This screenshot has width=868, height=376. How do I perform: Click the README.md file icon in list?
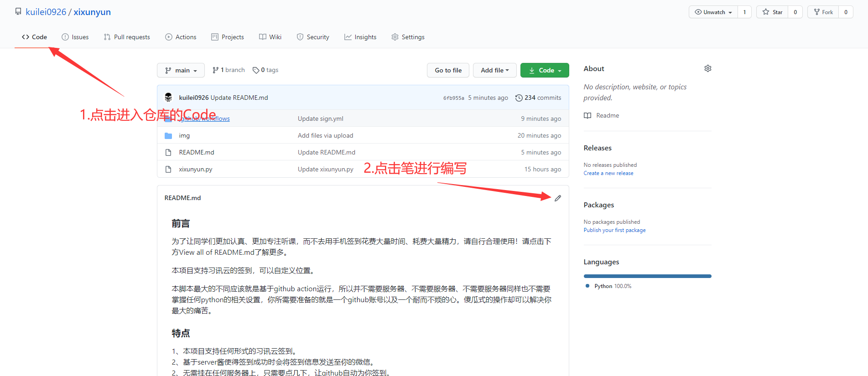coord(168,152)
